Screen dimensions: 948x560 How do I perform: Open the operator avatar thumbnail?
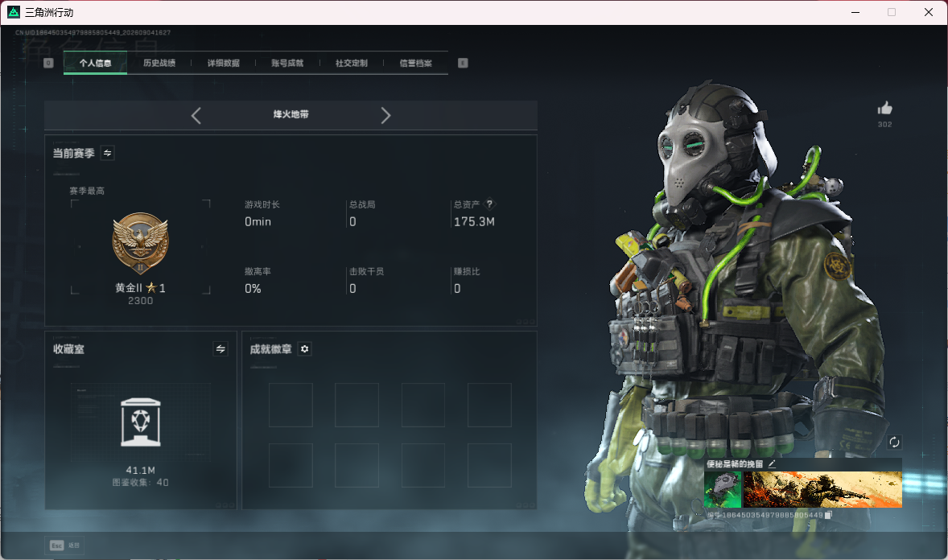click(723, 489)
